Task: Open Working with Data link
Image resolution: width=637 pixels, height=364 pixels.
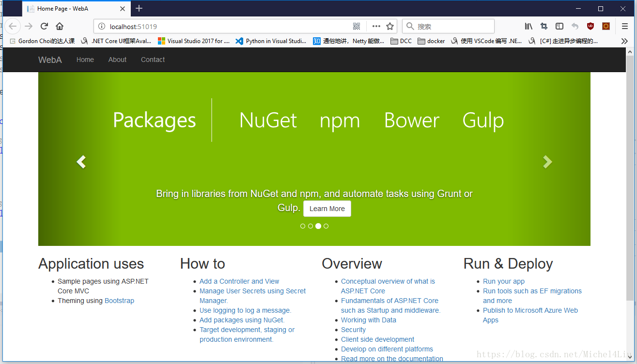Action: point(369,320)
